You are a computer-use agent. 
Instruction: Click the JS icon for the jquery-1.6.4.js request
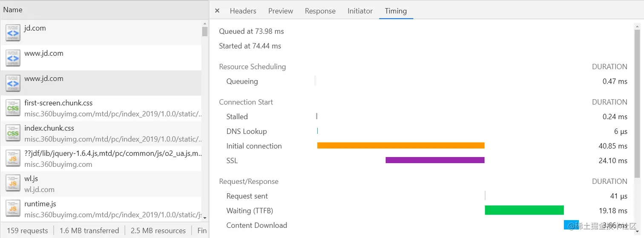pos(13,158)
